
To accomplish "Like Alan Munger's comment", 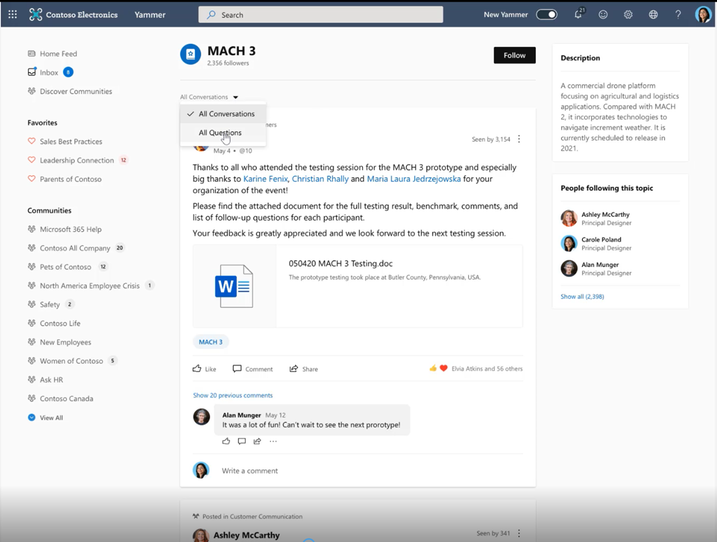I will click(226, 441).
